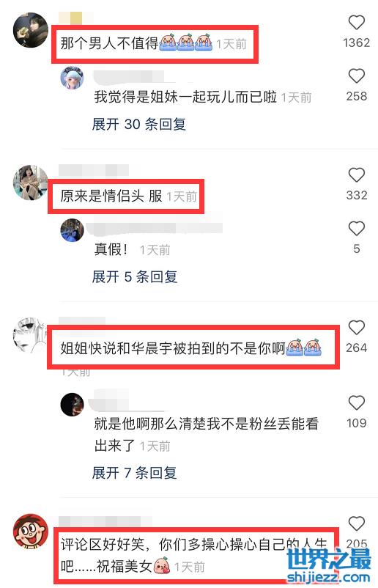The image size is (378, 588).
Task: Open the shijiezz.com watermark link
Action: [x=328, y=577]
